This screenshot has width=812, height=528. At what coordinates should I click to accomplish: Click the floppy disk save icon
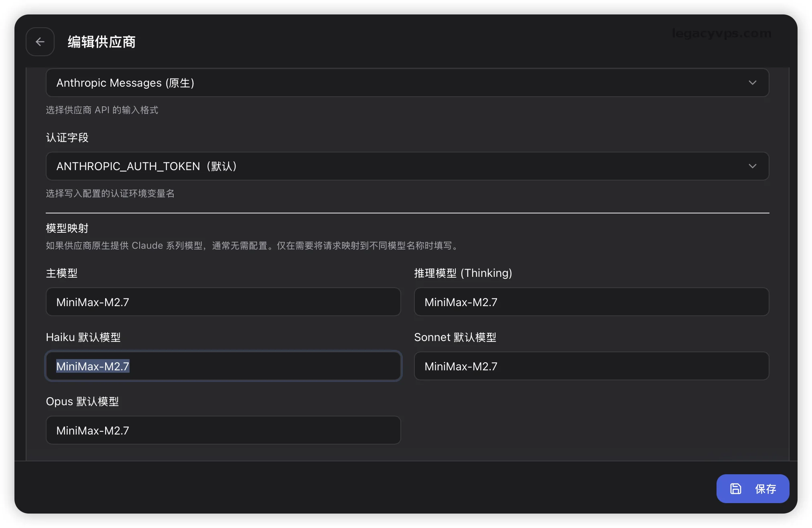[x=735, y=488]
